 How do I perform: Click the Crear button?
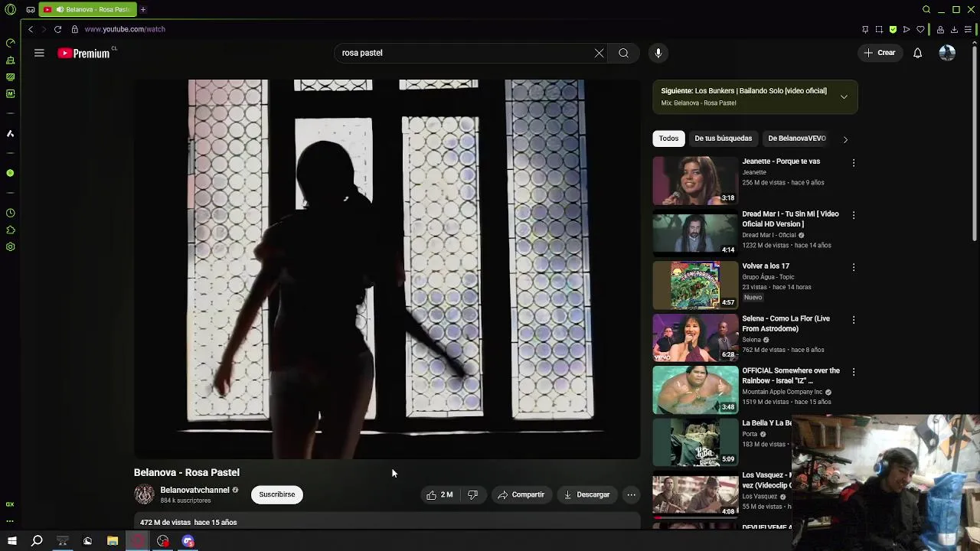click(x=879, y=53)
